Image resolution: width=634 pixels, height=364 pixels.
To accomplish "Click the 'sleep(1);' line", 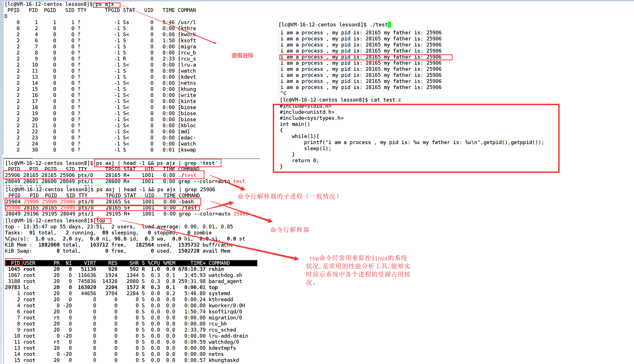I will [318, 149].
